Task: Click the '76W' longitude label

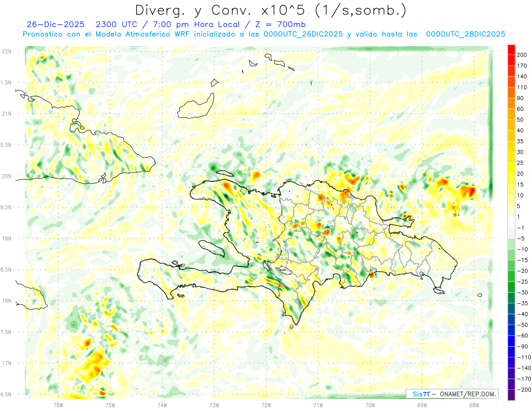Action: [x=58, y=405]
